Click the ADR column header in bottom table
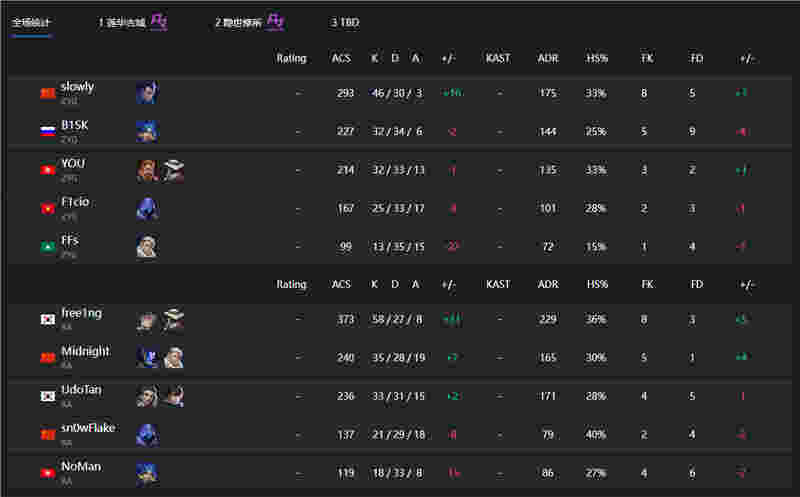Screen dimensions: 800x497 point(547,285)
